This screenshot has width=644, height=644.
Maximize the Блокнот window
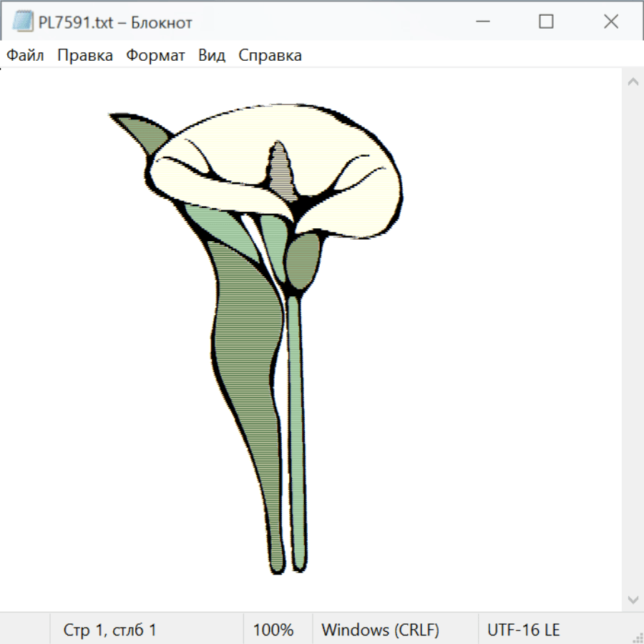[x=546, y=22]
